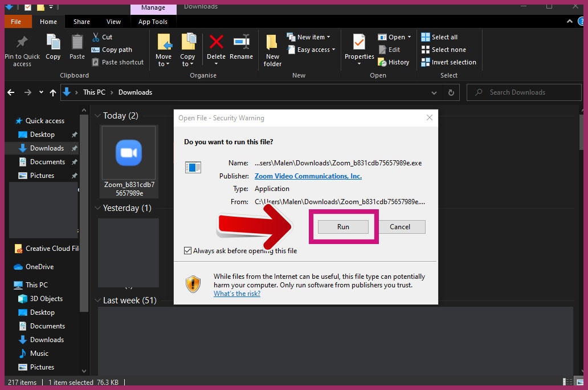Open OneDrive in the navigation pane

[x=34, y=267]
